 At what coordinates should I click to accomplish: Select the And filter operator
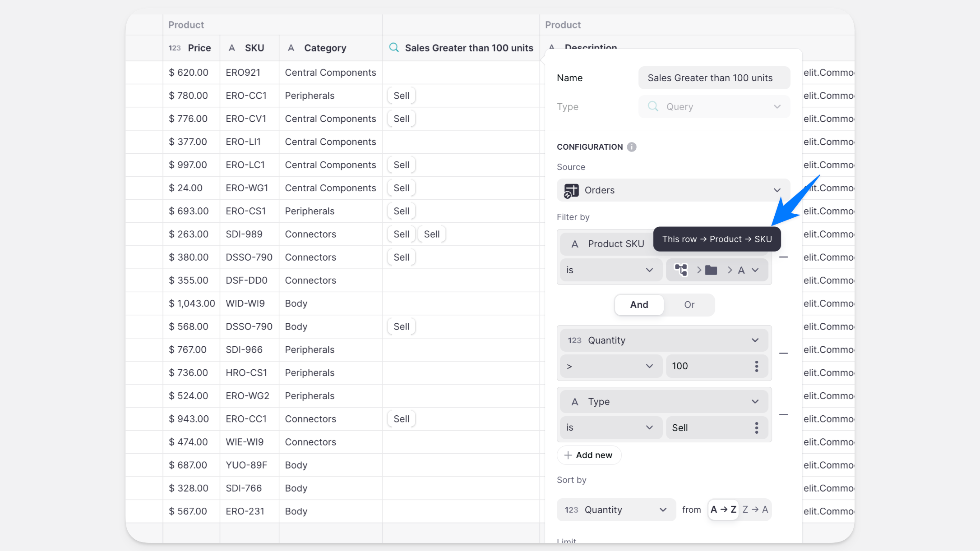(x=639, y=305)
